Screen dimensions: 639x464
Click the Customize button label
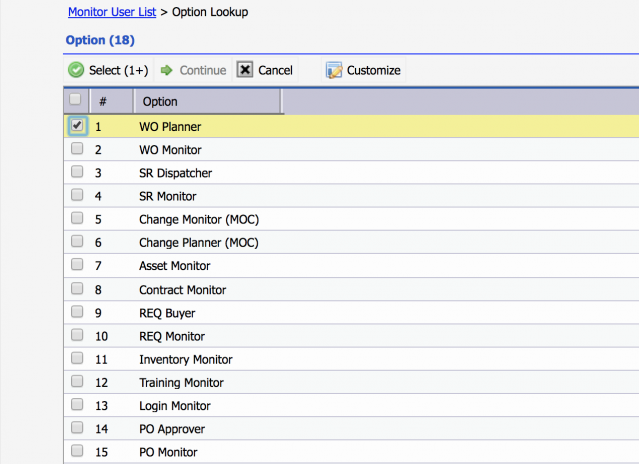[x=373, y=70]
